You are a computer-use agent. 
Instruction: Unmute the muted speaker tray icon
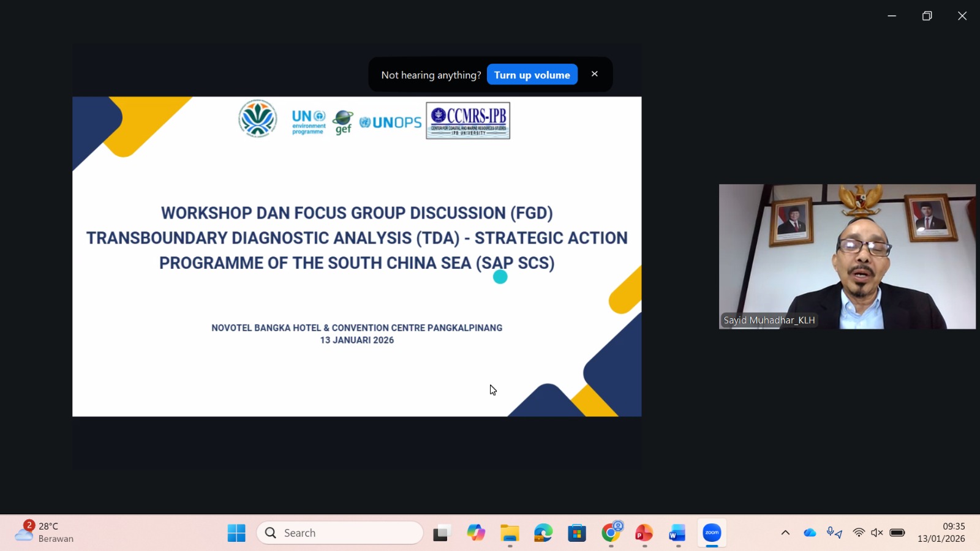877,533
